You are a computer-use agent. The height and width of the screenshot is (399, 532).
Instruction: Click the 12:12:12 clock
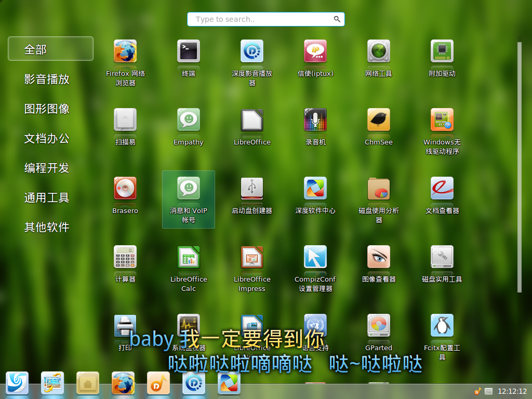(512, 391)
